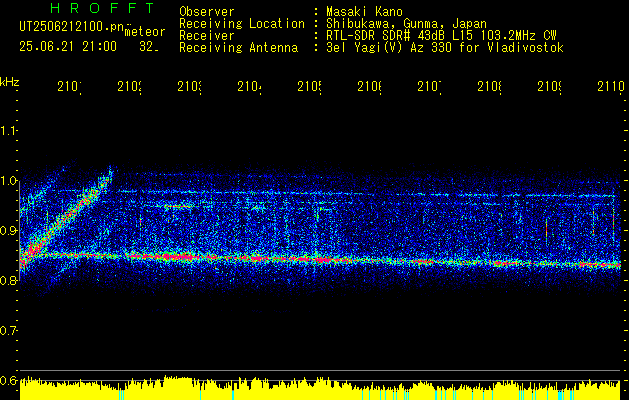Click the yellow signal level bar graph
The height and width of the screenshot is (400, 629).
(x=320, y=388)
